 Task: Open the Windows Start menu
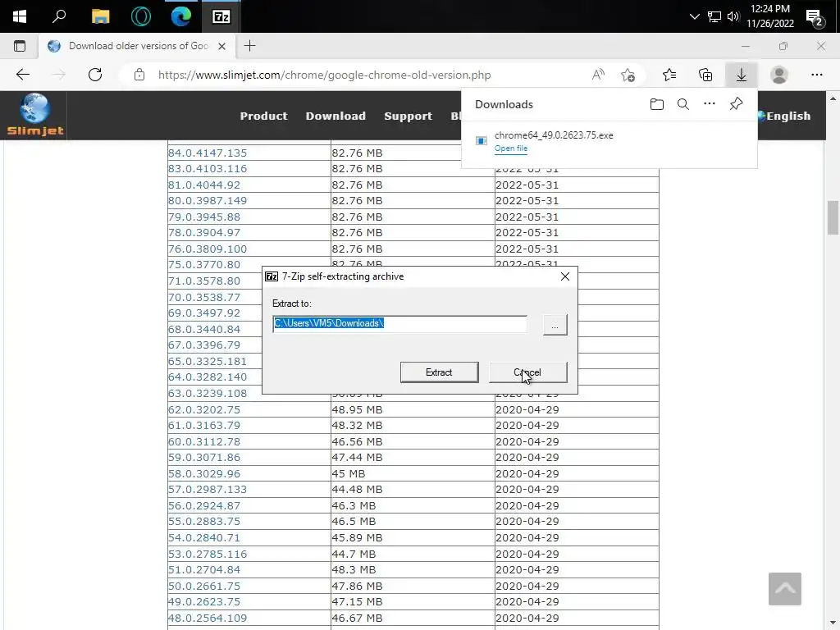pyautogui.click(x=20, y=16)
